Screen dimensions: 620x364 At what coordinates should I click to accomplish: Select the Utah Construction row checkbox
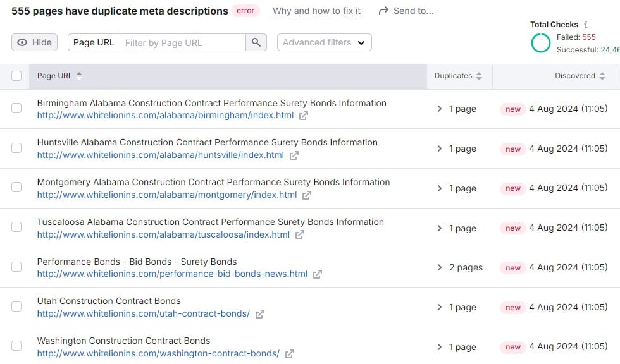point(16,307)
